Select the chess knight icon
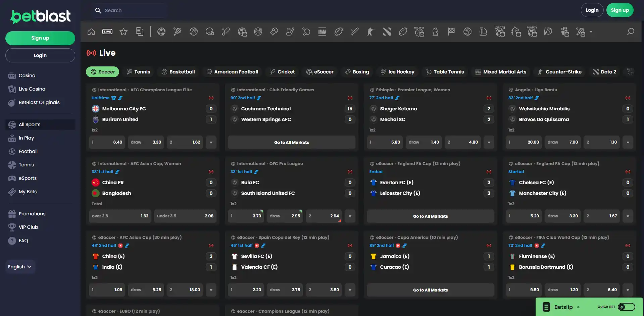This screenshot has width=644, height=316. tap(435, 32)
